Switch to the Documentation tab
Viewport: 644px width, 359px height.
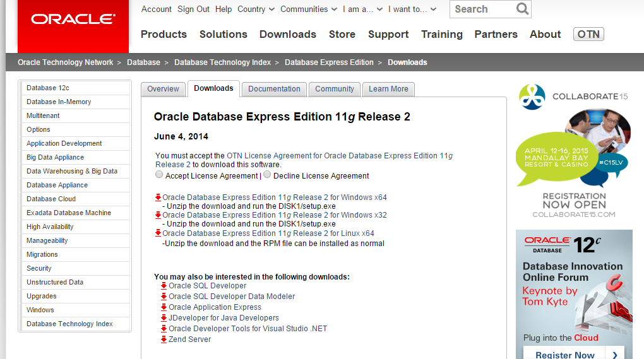click(274, 89)
